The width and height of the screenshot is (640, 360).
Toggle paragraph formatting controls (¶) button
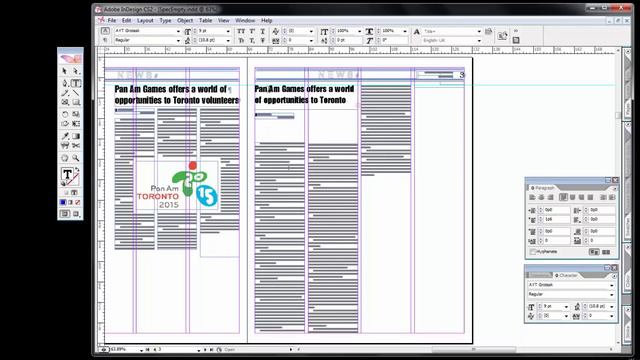(x=105, y=40)
